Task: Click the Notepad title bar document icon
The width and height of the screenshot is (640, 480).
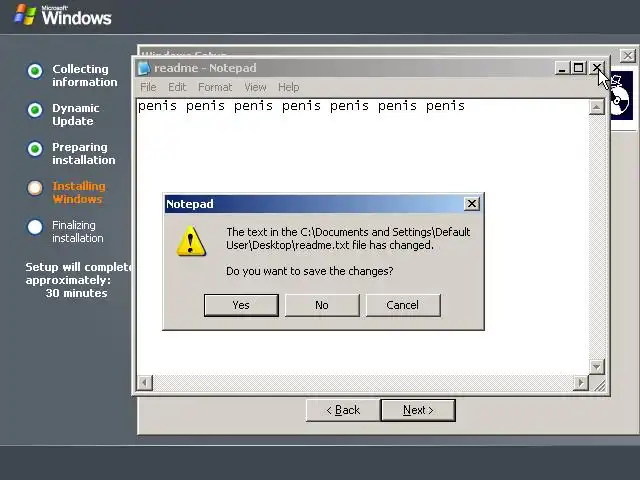Action: click(144, 68)
